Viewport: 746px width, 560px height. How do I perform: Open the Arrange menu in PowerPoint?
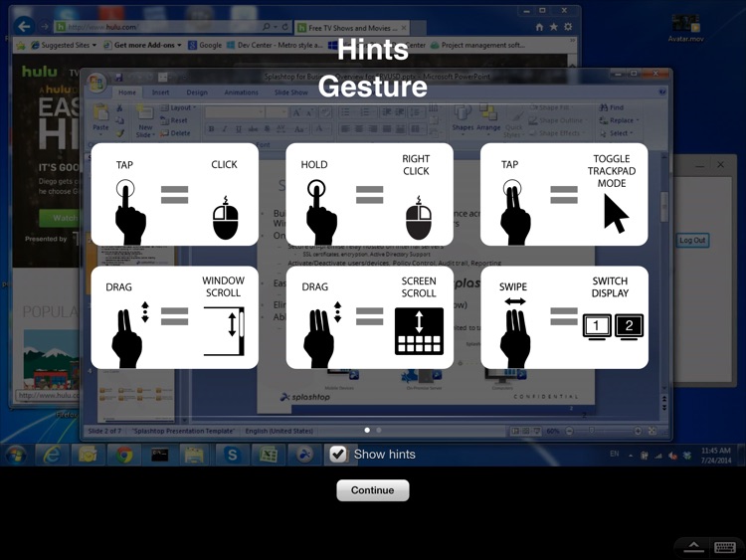(488, 119)
